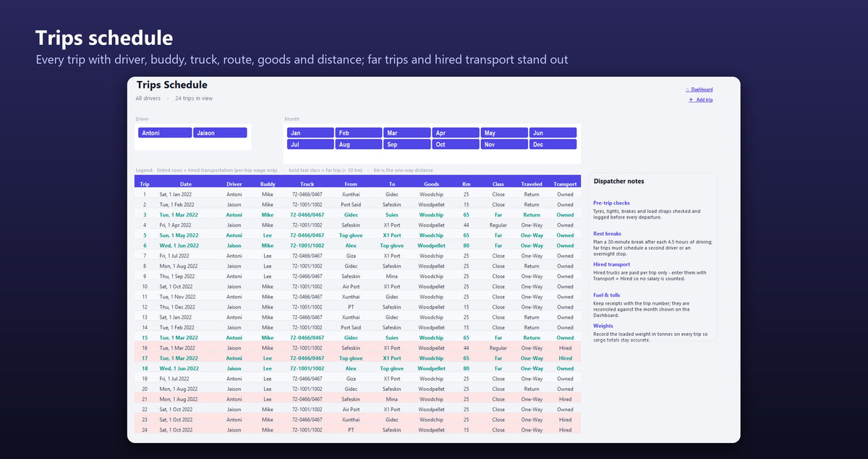Select the Jun month slicer button
This screenshot has height=459, width=868.
553,133
